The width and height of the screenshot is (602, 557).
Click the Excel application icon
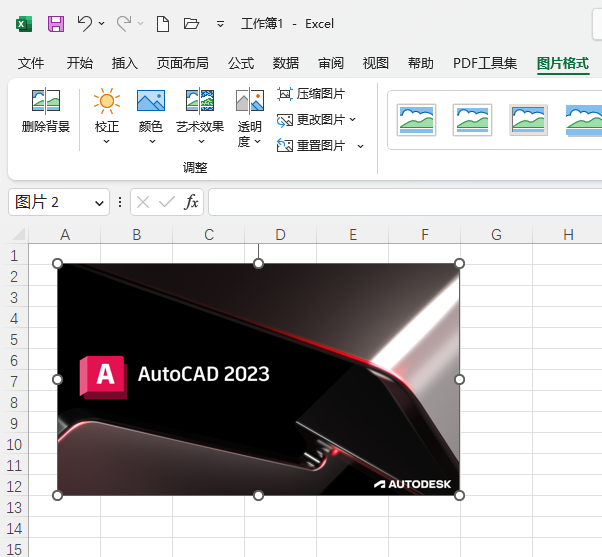24,24
